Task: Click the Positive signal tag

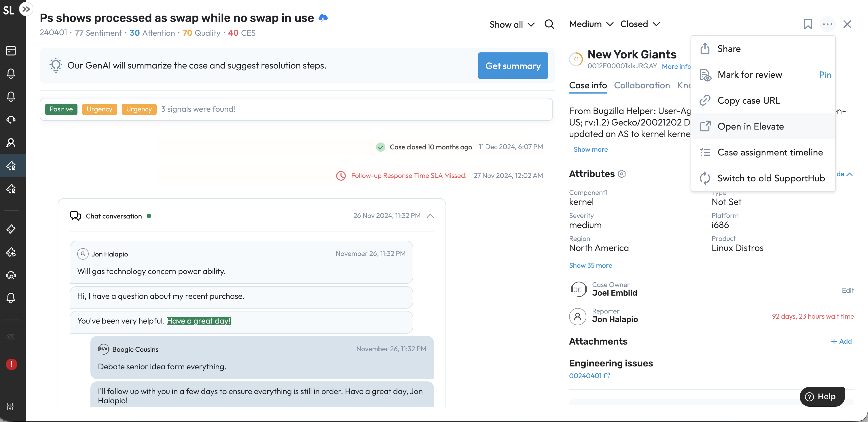Action: point(61,109)
